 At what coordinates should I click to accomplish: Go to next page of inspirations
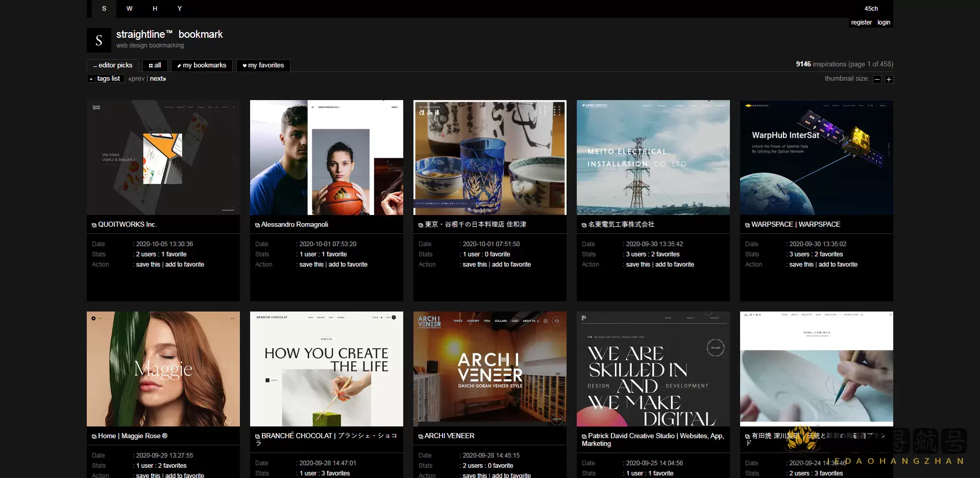coord(158,79)
